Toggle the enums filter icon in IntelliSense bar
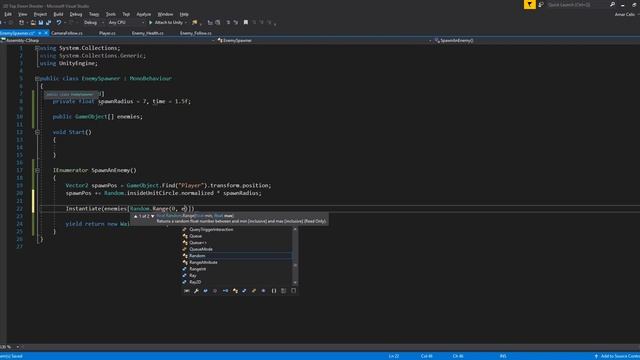 (254, 291)
